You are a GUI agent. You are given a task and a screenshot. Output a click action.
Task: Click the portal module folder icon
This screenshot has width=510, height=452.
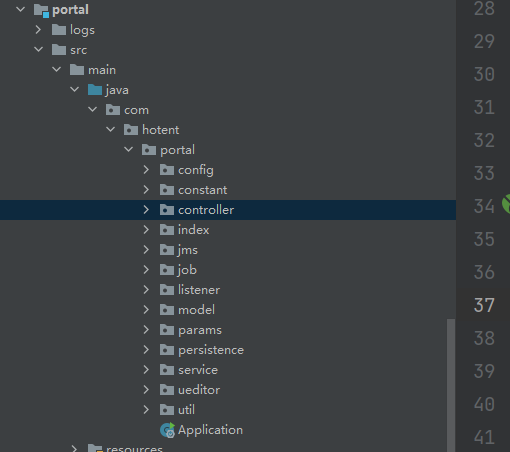point(42,10)
